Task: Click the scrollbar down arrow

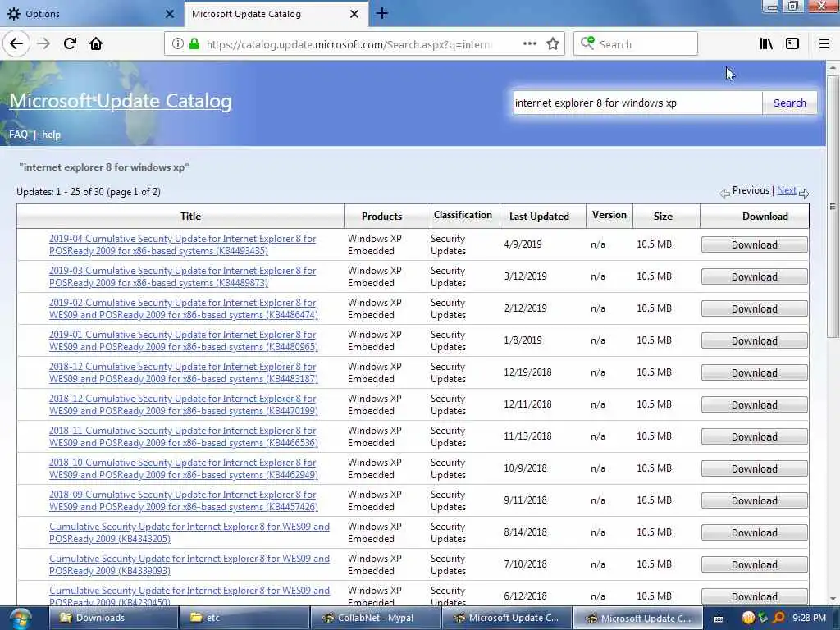Action: click(833, 598)
